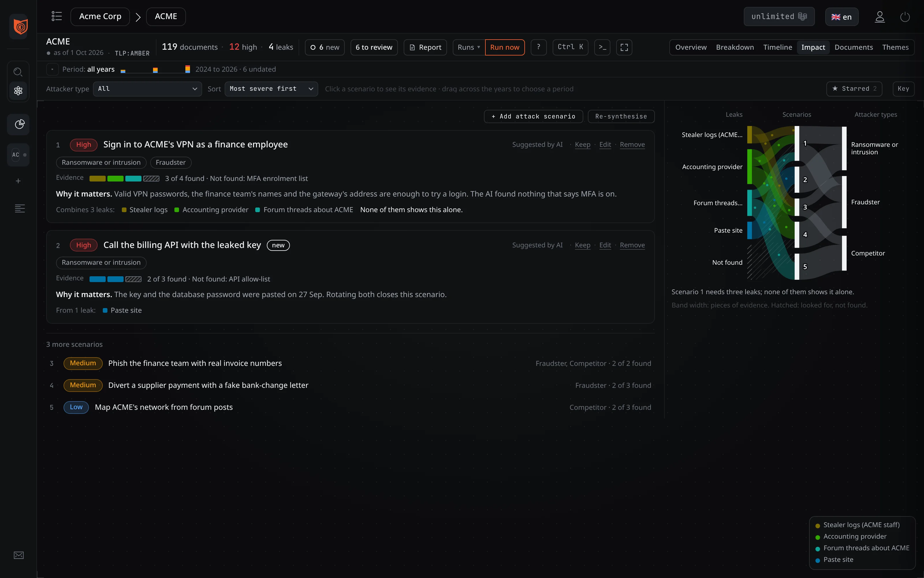Click the plus icon in the sidebar
Image resolution: width=924 pixels, height=578 pixels.
[x=18, y=181]
